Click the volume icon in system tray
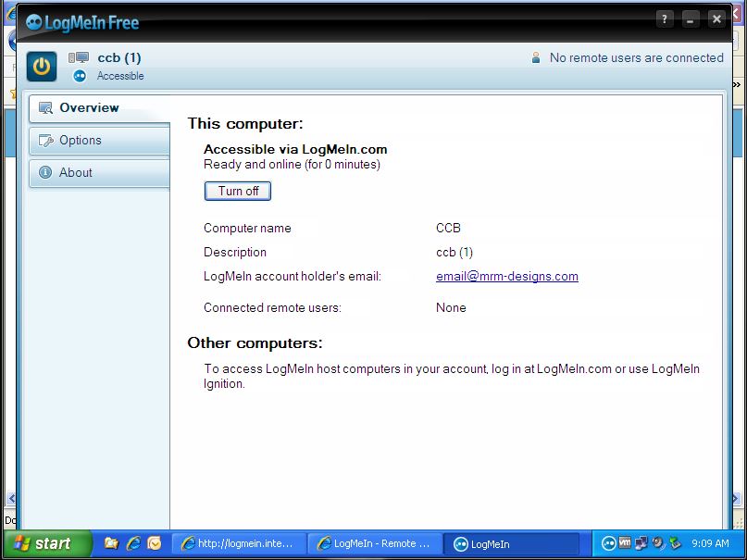Screen dimensions: 747x560 point(658,543)
